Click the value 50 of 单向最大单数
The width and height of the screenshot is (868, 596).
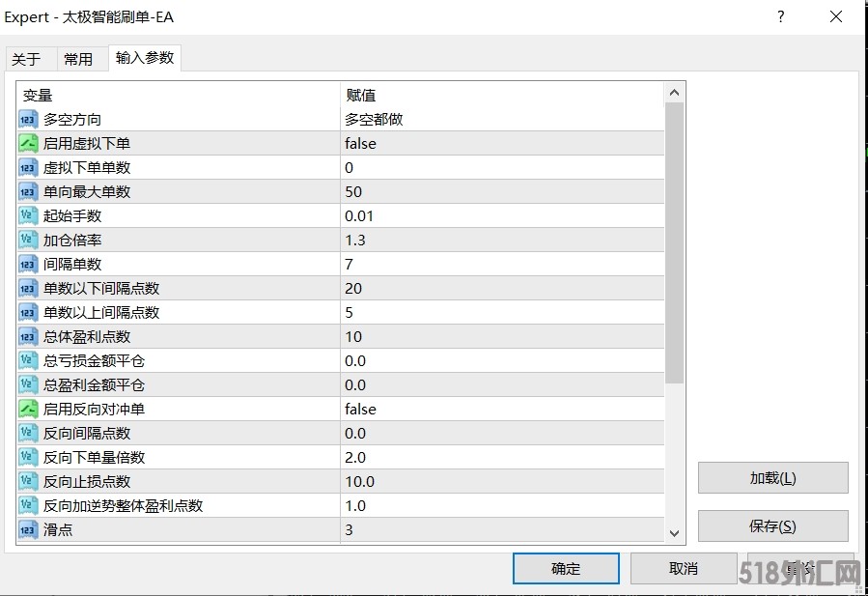pos(353,191)
